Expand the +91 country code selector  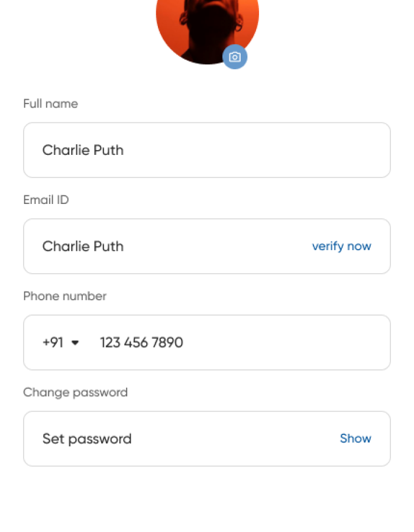click(62, 342)
